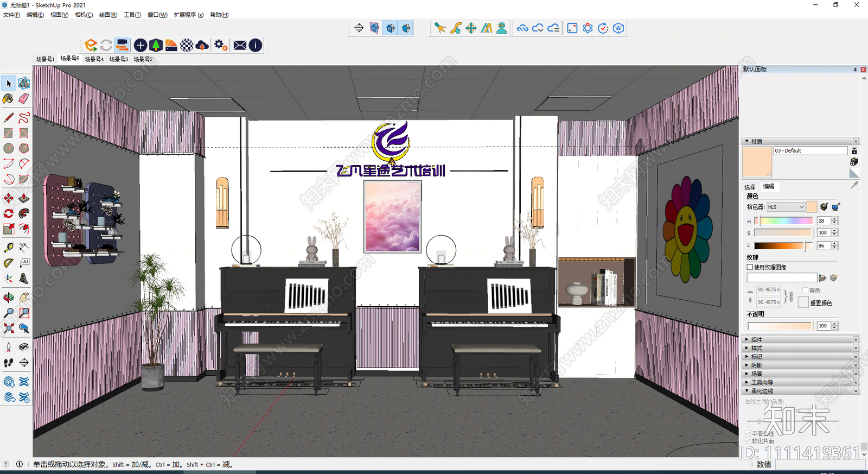Select the Scale tool
This screenshot has height=474, width=868.
pyautogui.click(x=9, y=229)
